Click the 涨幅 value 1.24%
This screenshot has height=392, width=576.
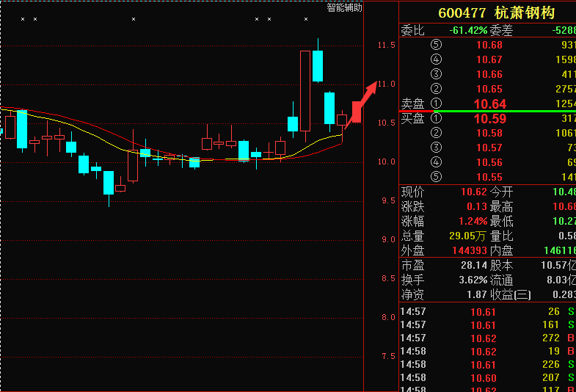point(473,222)
